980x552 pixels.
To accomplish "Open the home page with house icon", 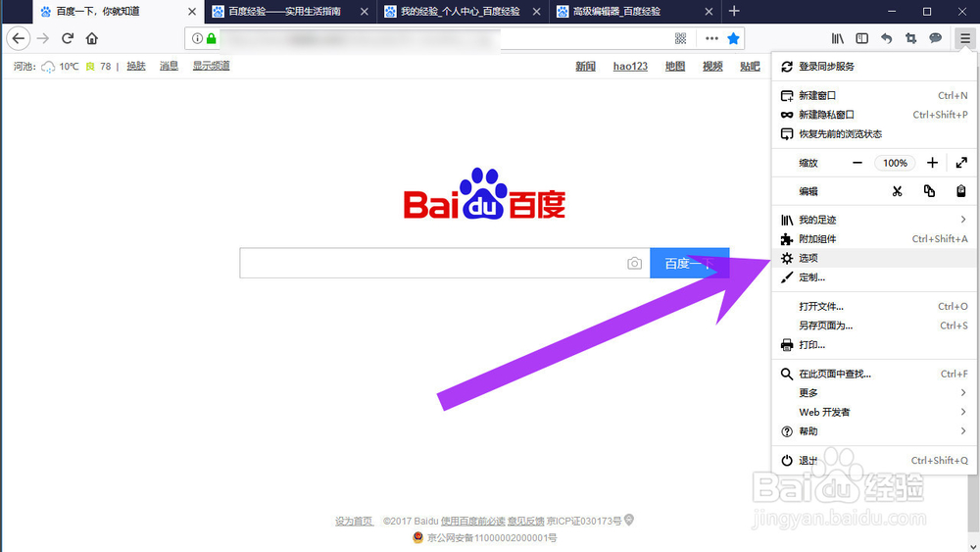I will (92, 39).
